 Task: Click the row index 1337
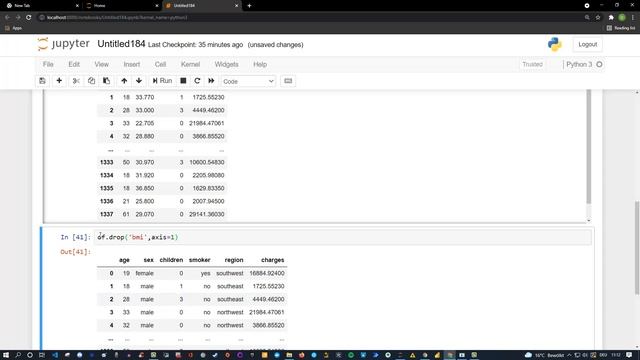[107, 214]
